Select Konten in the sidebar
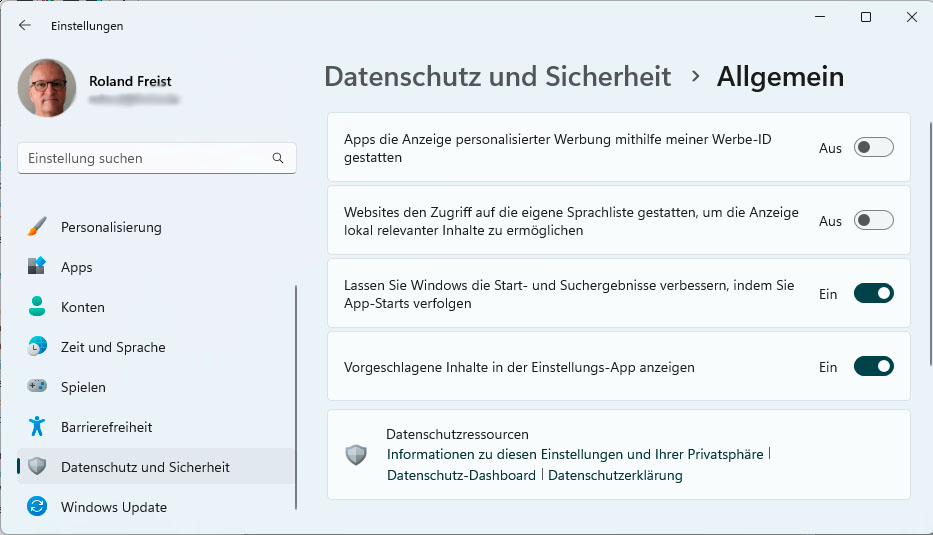Image resolution: width=933 pixels, height=535 pixels. pos(156,306)
